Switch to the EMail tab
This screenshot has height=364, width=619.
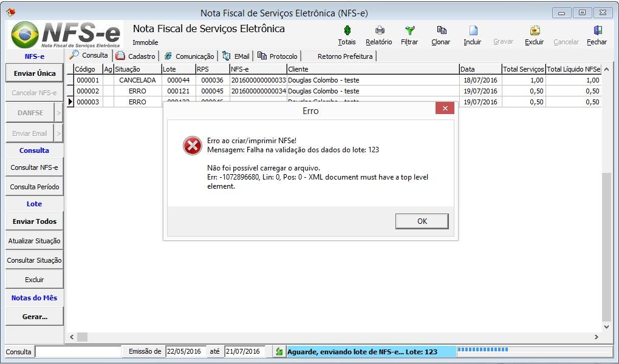tap(236, 56)
